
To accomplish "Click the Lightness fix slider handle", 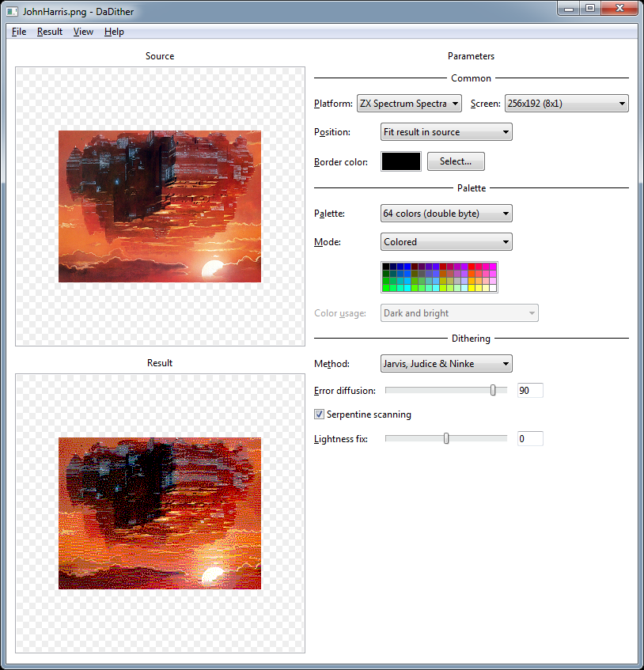I will 446,438.
